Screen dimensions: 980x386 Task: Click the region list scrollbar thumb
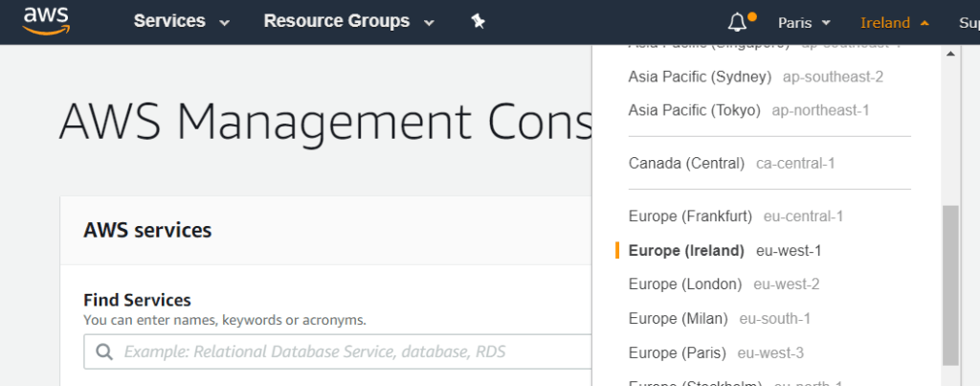coord(949,284)
